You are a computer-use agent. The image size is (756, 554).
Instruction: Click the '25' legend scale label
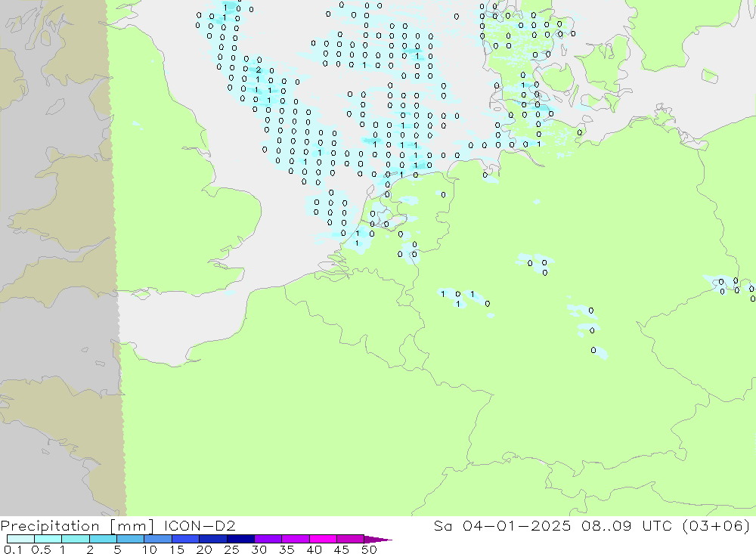[231, 549]
